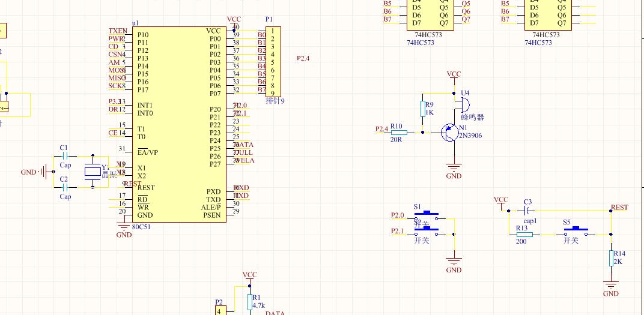Viewport: 644px width, 315px height.
Task: Click the GND symbol below transistor N1
Action: (454, 167)
